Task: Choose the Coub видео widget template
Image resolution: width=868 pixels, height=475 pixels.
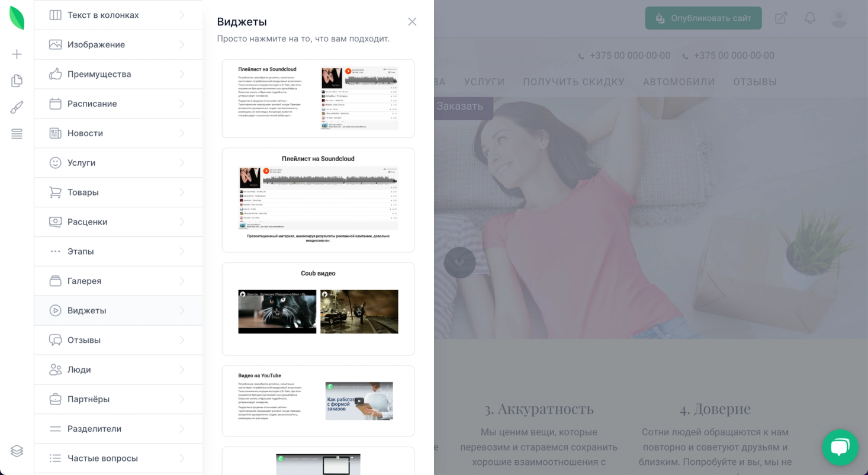Action: 318,309
